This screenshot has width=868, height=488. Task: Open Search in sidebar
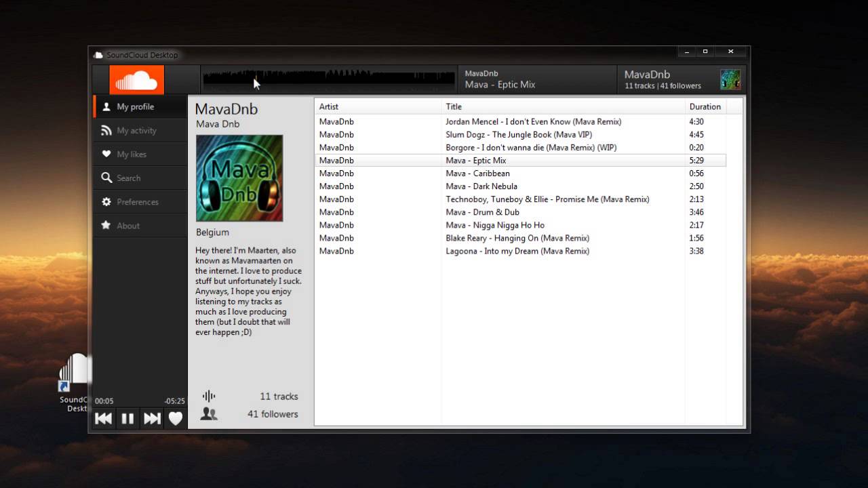point(140,178)
